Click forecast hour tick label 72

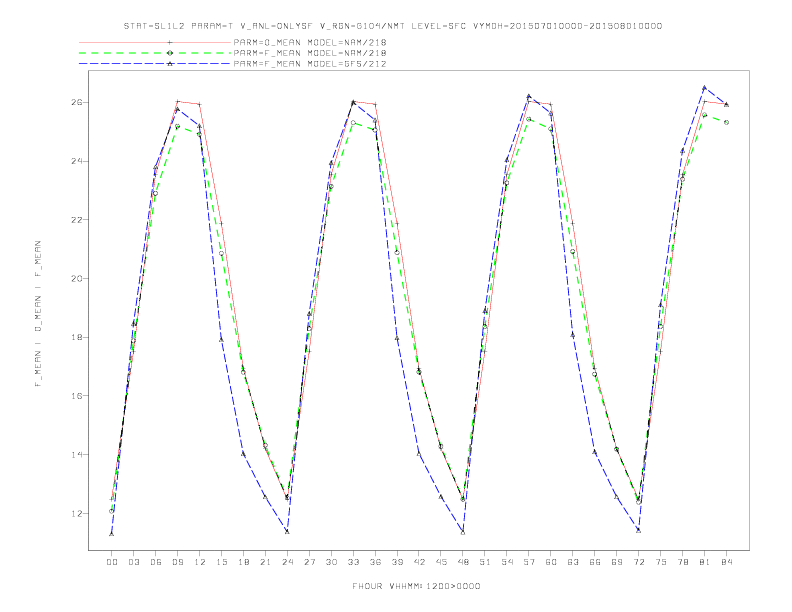click(x=638, y=562)
